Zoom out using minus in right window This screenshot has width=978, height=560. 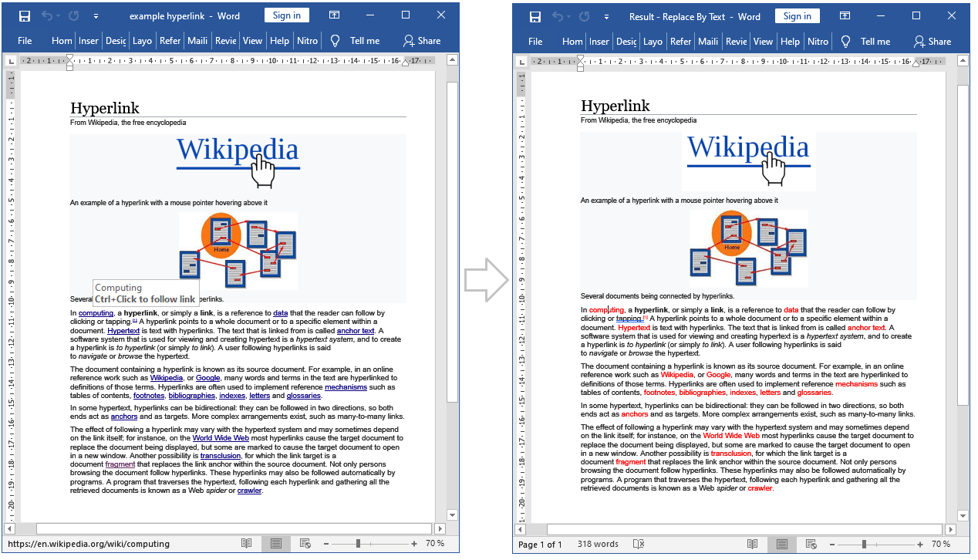pos(832,544)
